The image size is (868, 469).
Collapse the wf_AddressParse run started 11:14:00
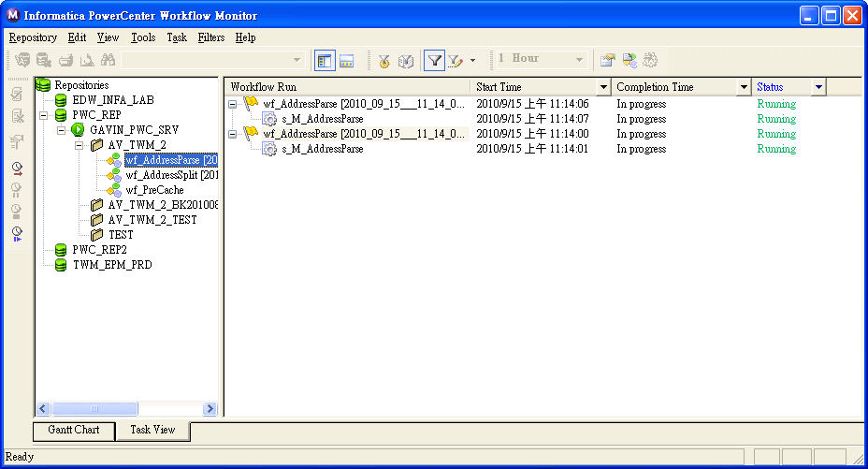coord(233,134)
